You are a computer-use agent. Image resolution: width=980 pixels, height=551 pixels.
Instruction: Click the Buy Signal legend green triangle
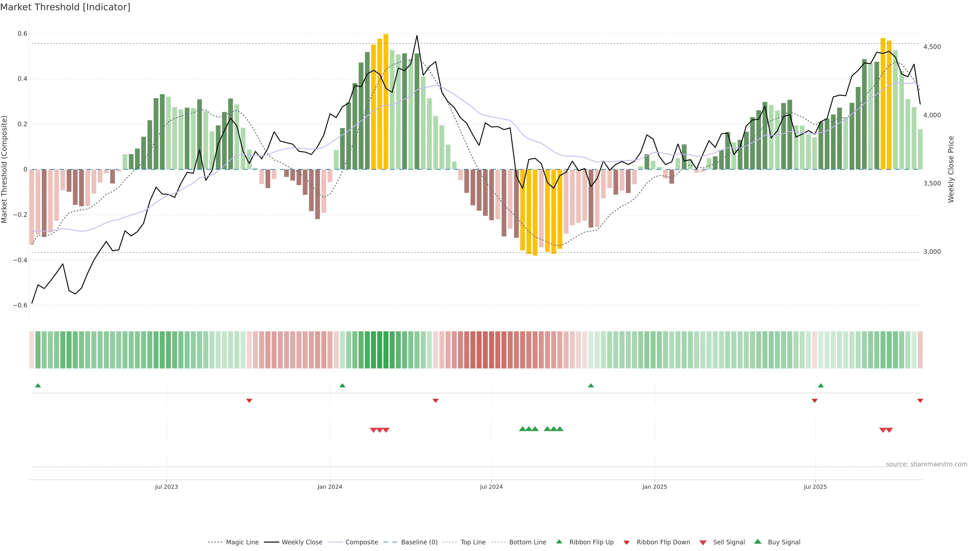(757, 542)
